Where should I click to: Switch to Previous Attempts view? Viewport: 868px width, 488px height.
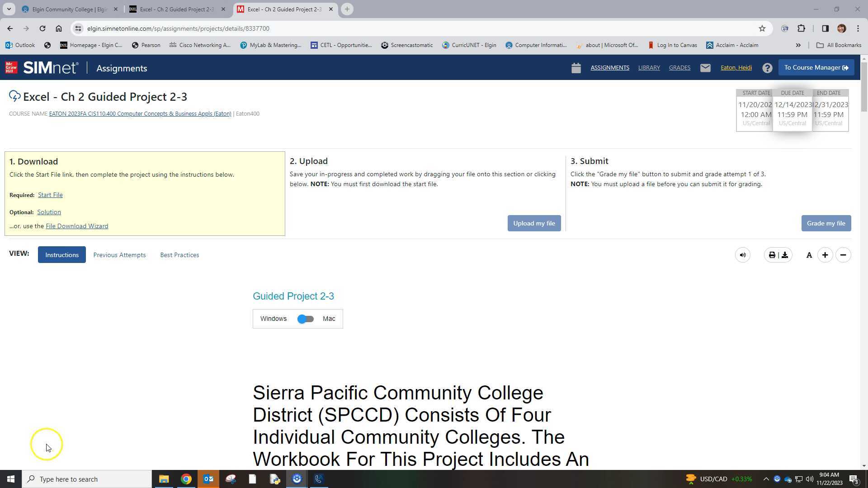click(119, 255)
